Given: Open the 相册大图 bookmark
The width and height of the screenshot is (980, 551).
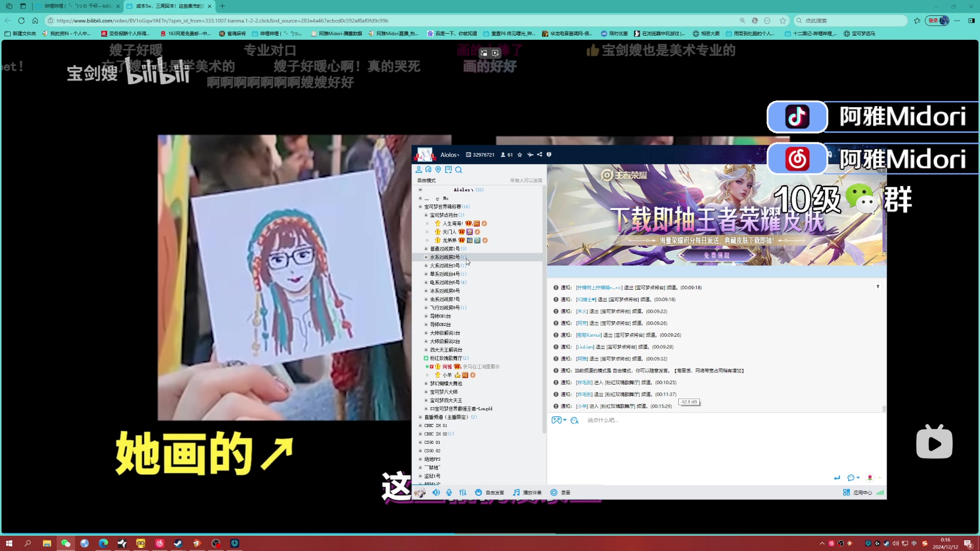Looking at the screenshot, I should coord(706,34).
